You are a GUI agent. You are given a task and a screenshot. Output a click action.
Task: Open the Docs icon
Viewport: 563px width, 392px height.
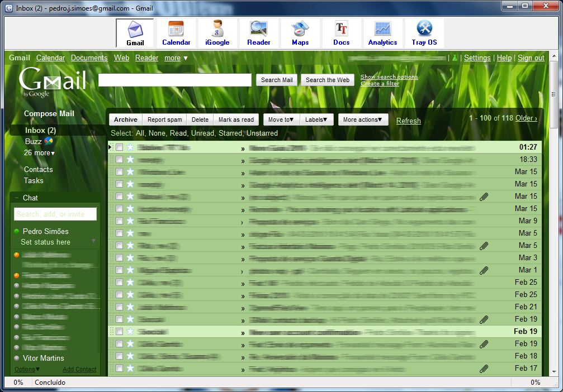(x=341, y=29)
